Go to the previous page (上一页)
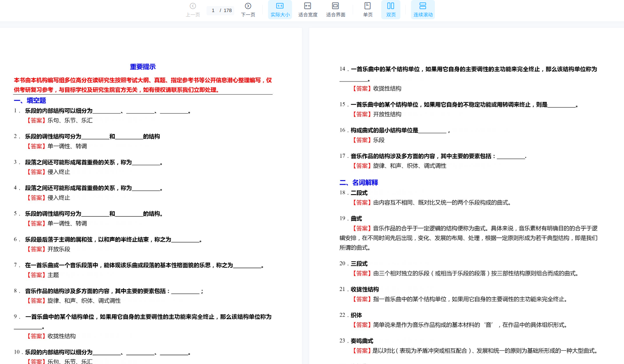 click(x=193, y=10)
